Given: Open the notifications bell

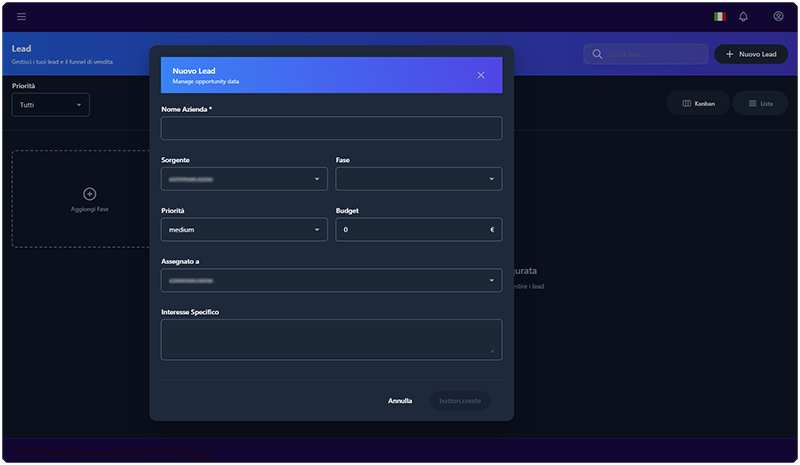Looking at the screenshot, I should point(743,17).
